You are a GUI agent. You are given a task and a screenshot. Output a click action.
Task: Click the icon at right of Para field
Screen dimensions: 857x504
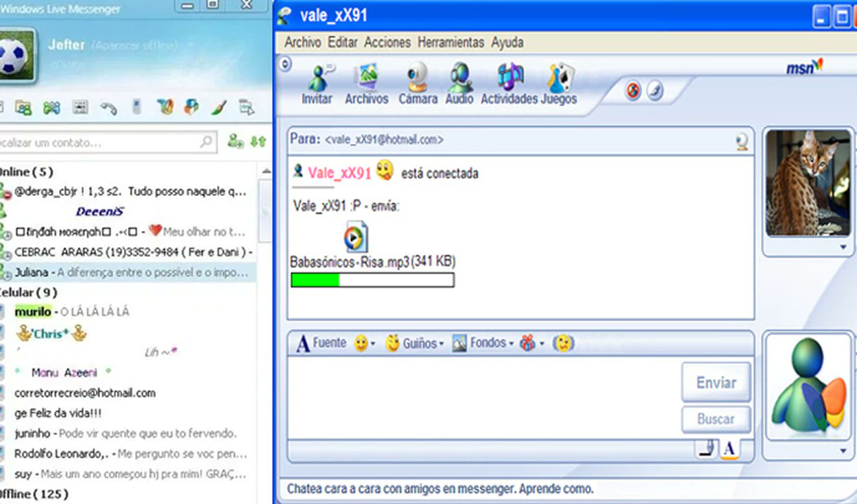742,142
